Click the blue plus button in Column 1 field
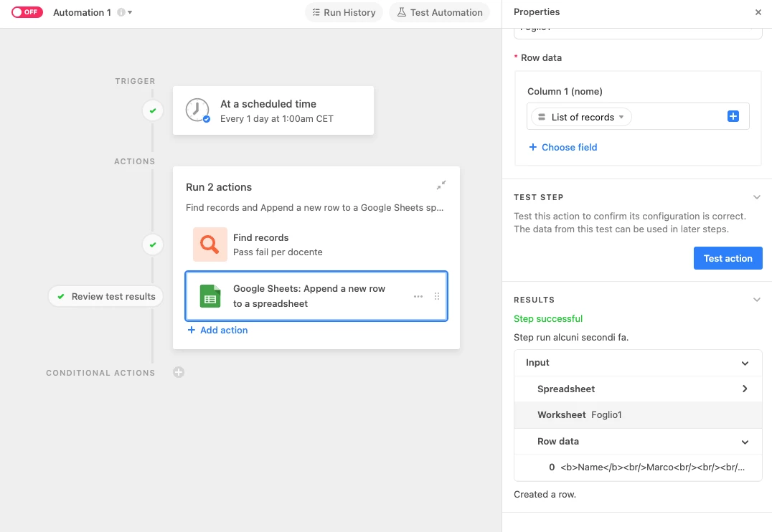 coord(733,116)
